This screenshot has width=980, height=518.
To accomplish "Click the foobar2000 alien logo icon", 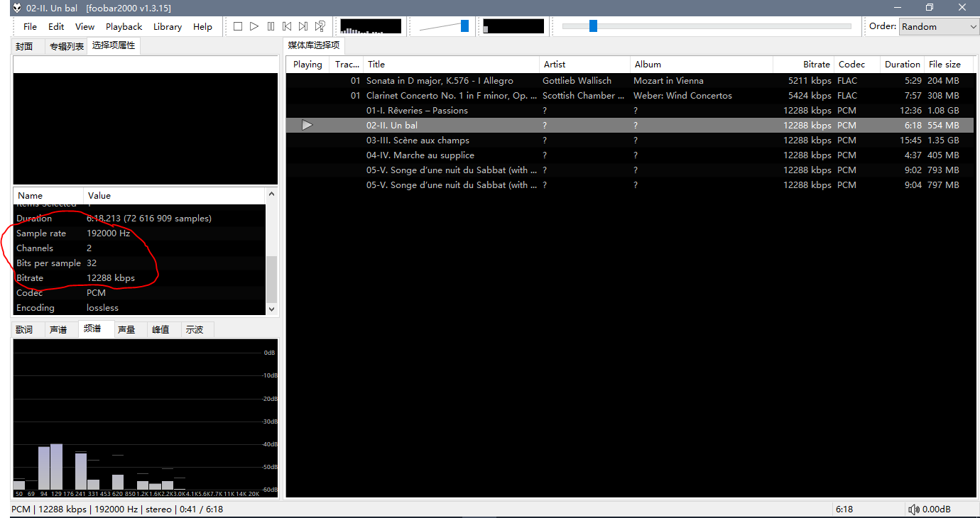I will pos(16,8).
